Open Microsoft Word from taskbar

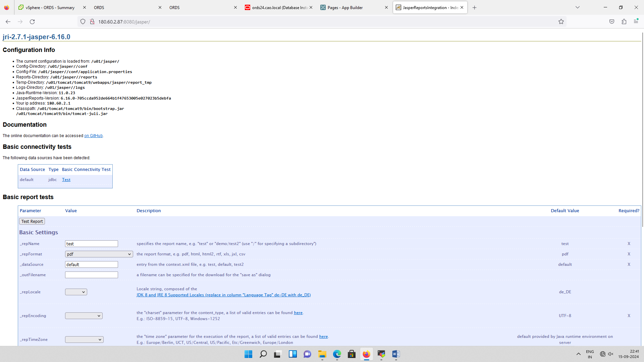click(396, 354)
